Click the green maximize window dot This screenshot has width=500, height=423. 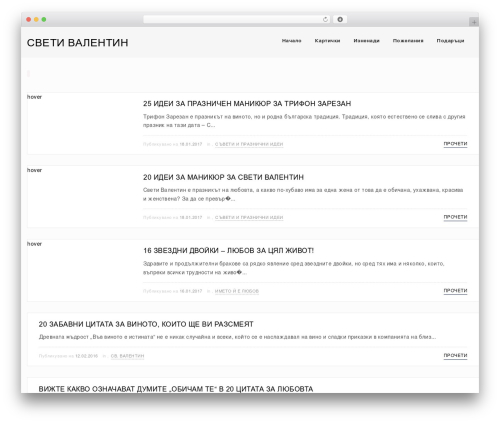tap(44, 19)
